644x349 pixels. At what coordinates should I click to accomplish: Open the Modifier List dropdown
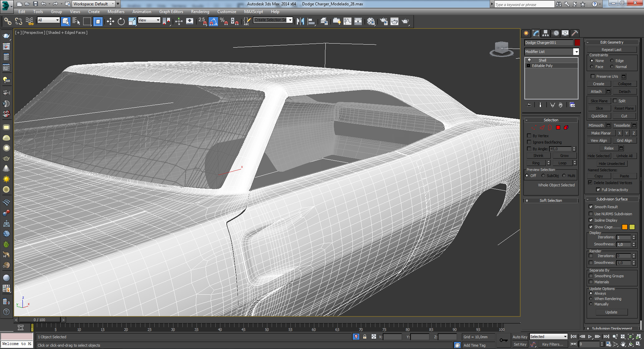[552, 52]
